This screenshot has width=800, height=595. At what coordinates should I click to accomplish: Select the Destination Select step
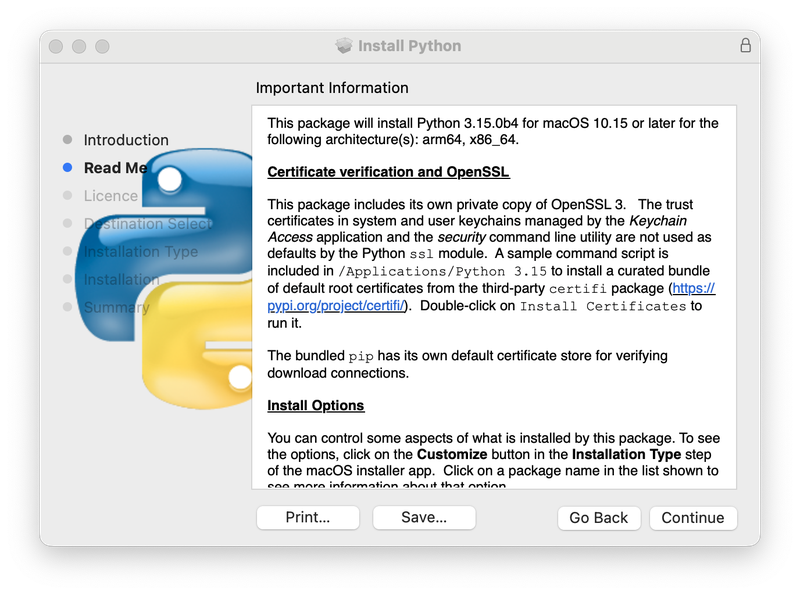pos(148,224)
